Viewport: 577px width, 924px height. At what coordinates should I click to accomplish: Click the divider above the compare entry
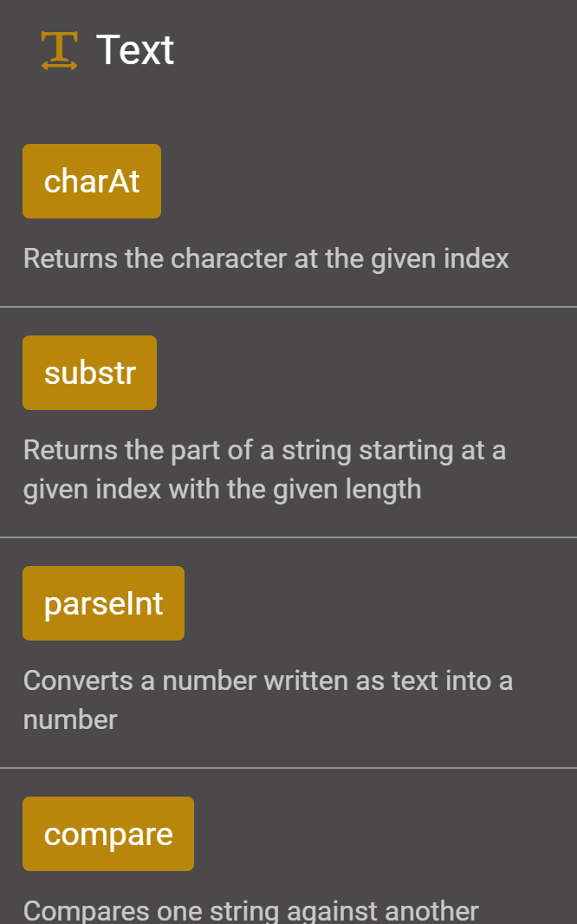click(288, 765)
